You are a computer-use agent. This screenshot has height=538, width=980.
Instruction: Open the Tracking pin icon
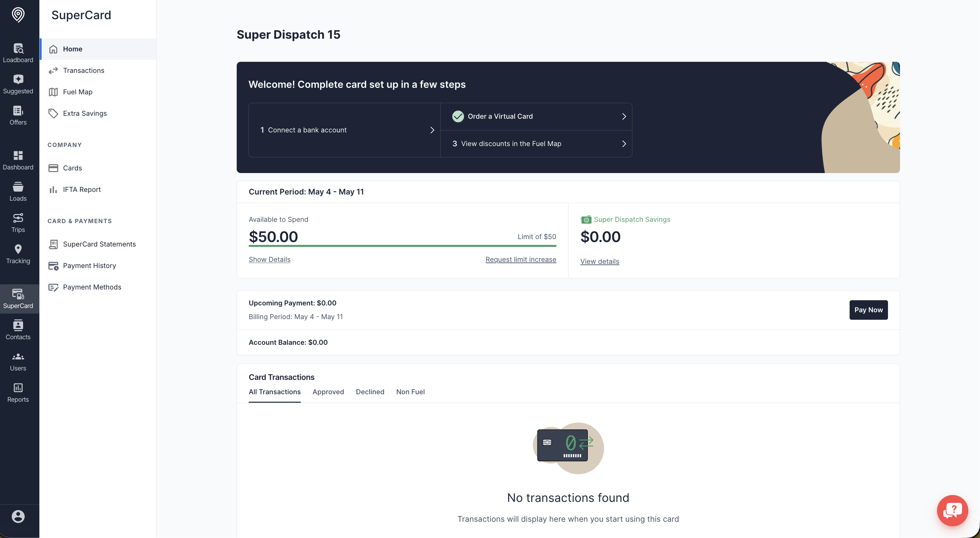tap(18, 249)
